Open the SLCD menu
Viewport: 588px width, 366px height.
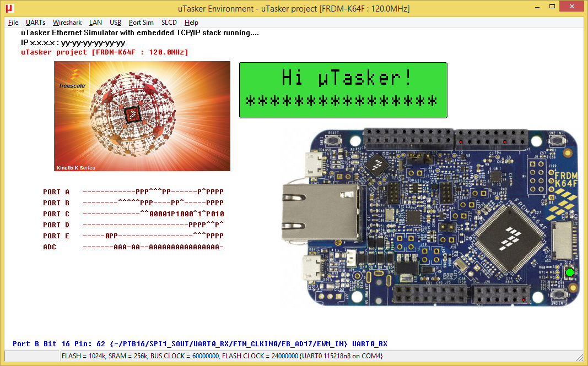[169, 23]
